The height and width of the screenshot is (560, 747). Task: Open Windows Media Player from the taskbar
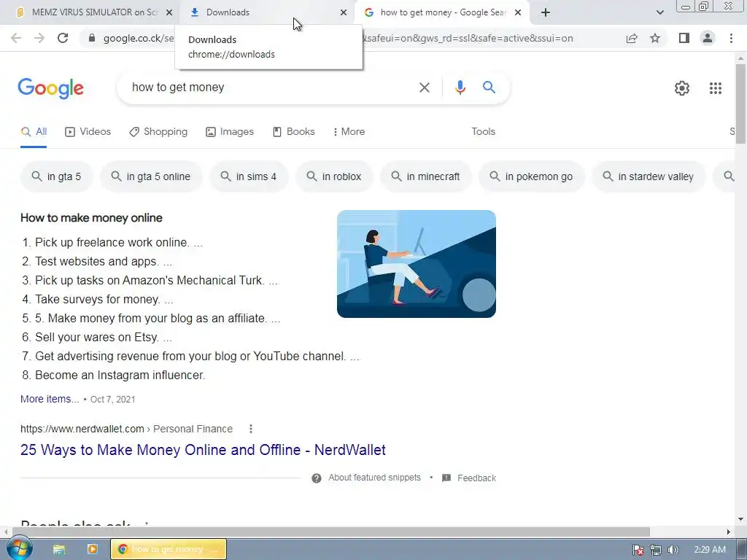93,550
